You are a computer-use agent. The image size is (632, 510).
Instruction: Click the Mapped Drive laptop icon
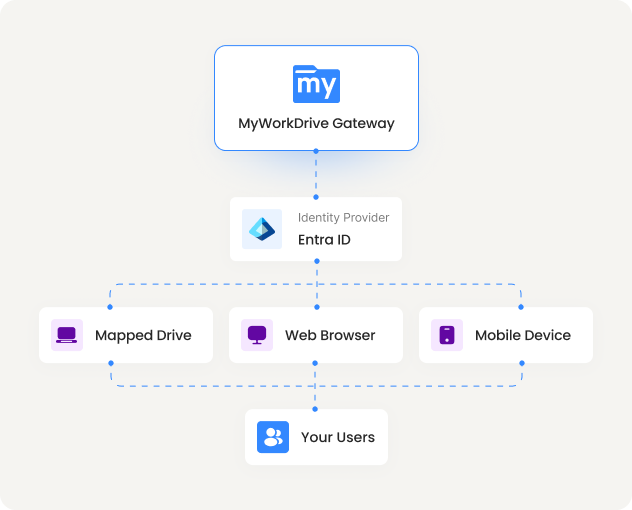coord(67,335)
